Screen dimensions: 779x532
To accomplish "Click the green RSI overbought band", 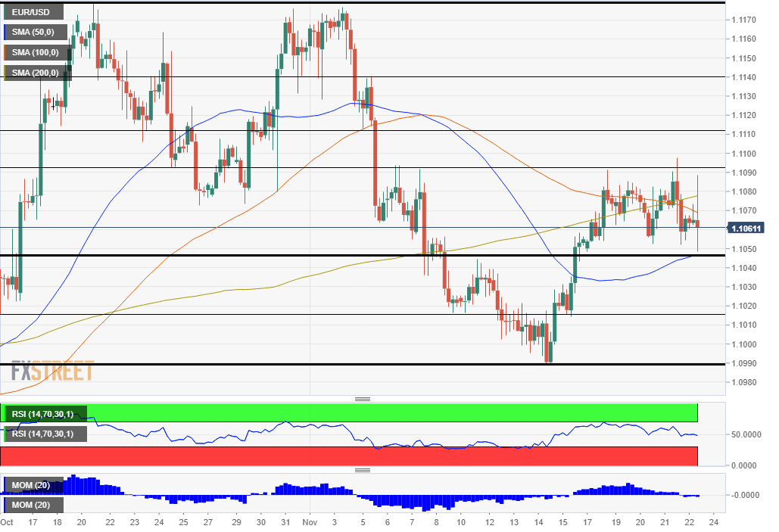I will click(379, 412).
